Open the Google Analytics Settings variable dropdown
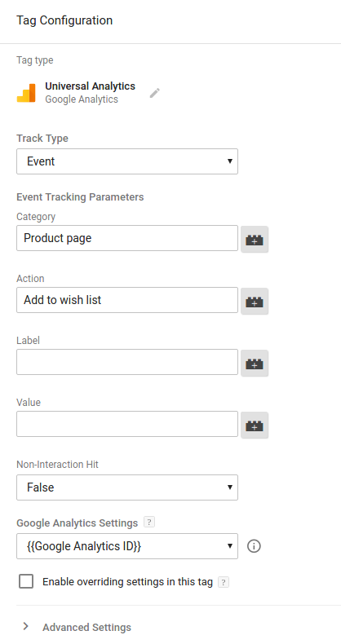 (127, 546)
